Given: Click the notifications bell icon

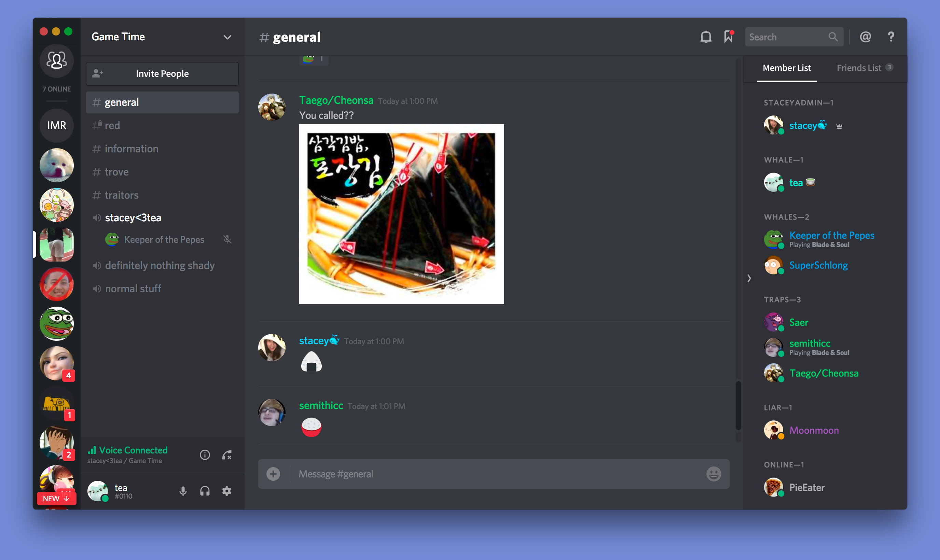Looking at the screenshot, I should point(706,37).
